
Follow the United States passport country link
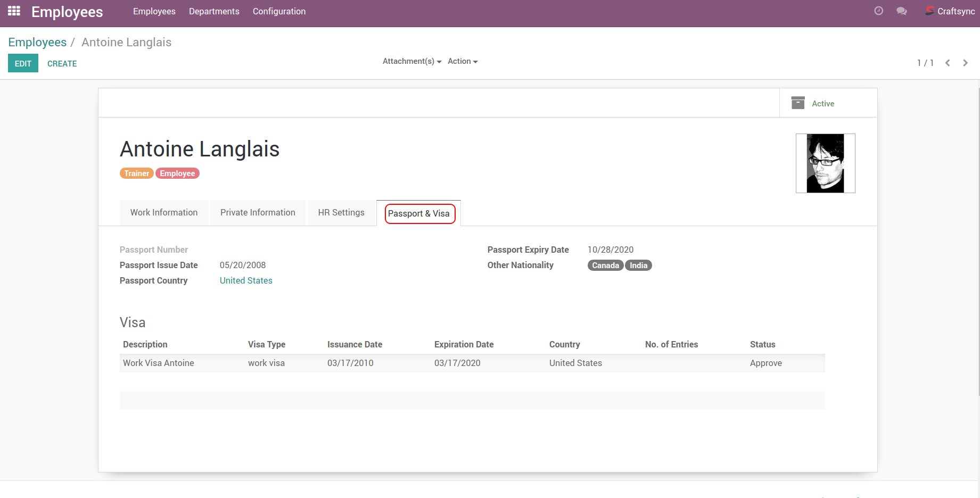(246, 280)
